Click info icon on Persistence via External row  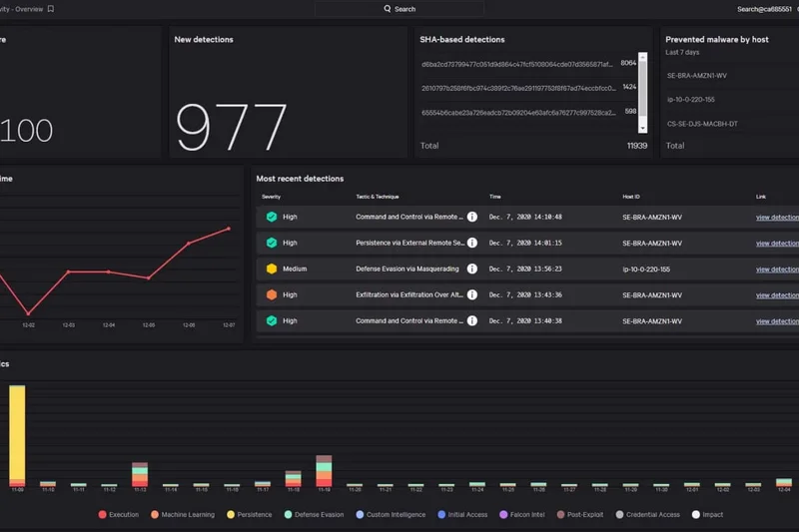click(x=472, y=243)
